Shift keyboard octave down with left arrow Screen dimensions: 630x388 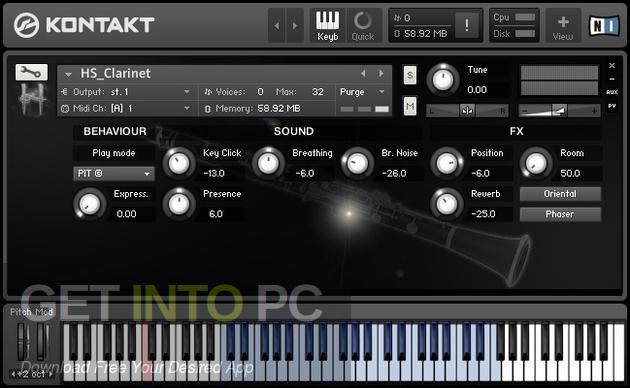(x=13, y=374)
